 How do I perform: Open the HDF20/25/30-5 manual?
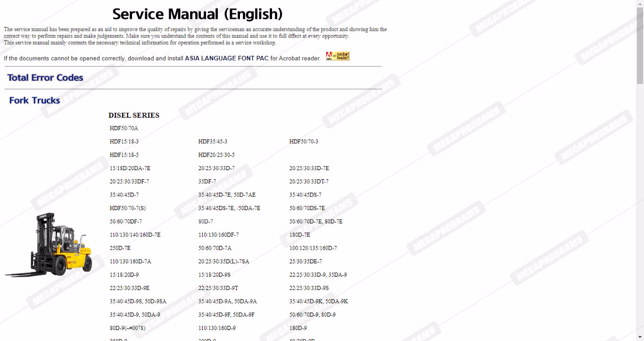(216, 155)
